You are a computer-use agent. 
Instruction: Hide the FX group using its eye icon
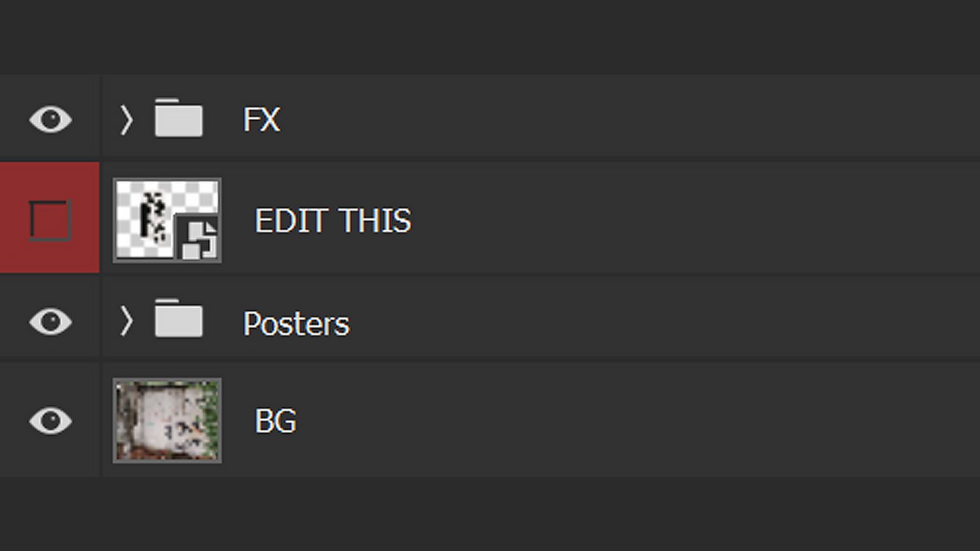point(50,120)
